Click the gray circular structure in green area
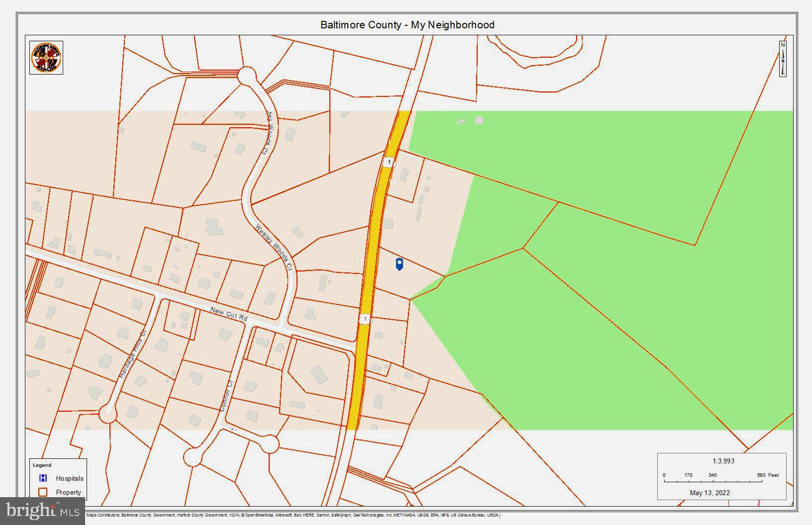This screenshot has height=525, width=812. (x=479, y=120)
